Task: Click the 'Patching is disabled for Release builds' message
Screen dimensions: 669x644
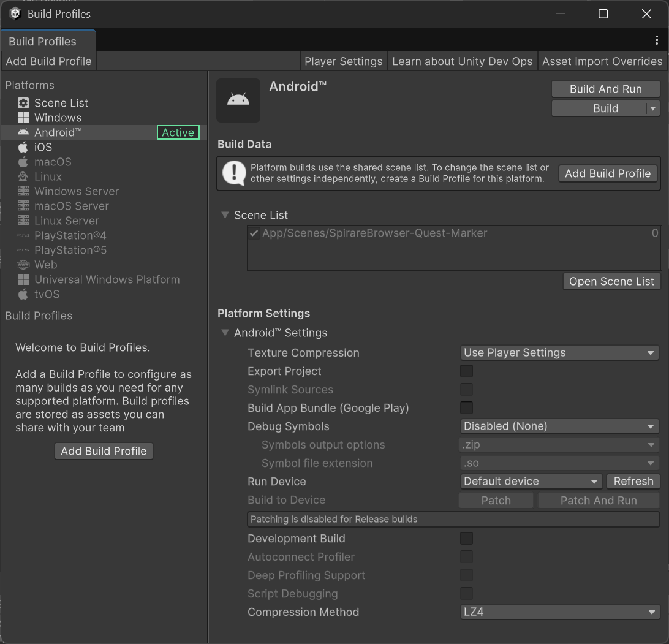Action: click(x=453, y=519)
